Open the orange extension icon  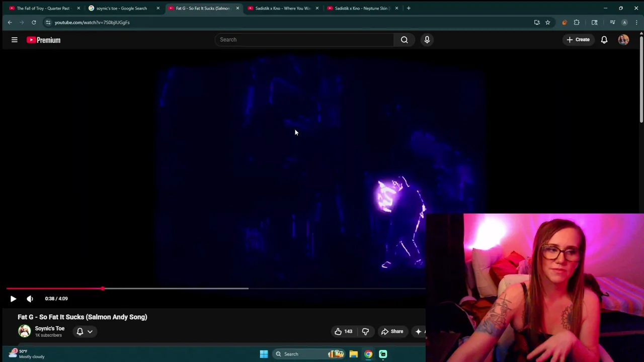coord(565,22)
